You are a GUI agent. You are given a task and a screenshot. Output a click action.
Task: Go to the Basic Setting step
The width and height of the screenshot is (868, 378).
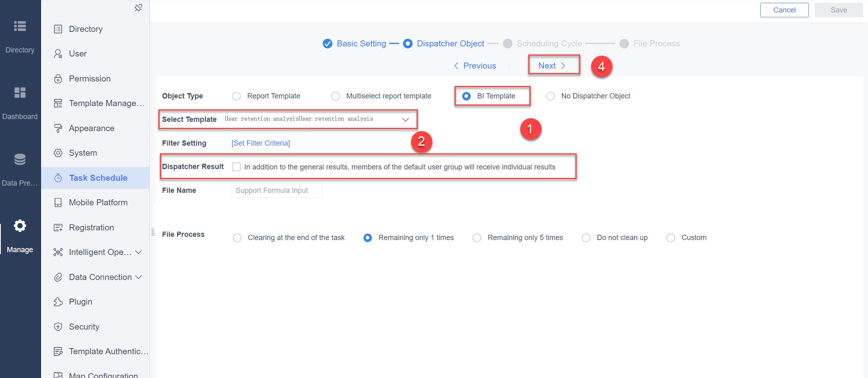(x=355, y=44)
